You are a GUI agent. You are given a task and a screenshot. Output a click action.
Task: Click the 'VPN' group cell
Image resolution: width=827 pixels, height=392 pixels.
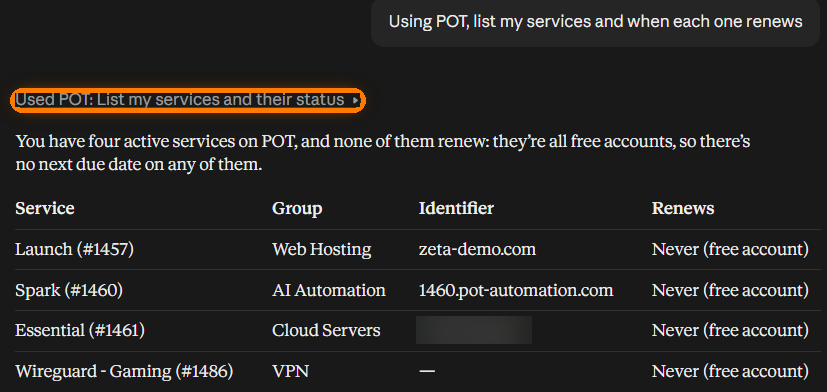[291, 371]
